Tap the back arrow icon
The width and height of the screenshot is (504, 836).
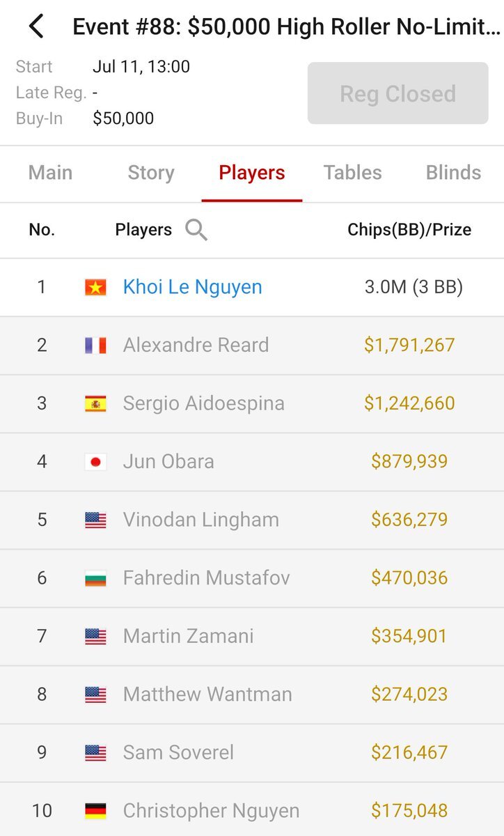(x=36, y=27)
